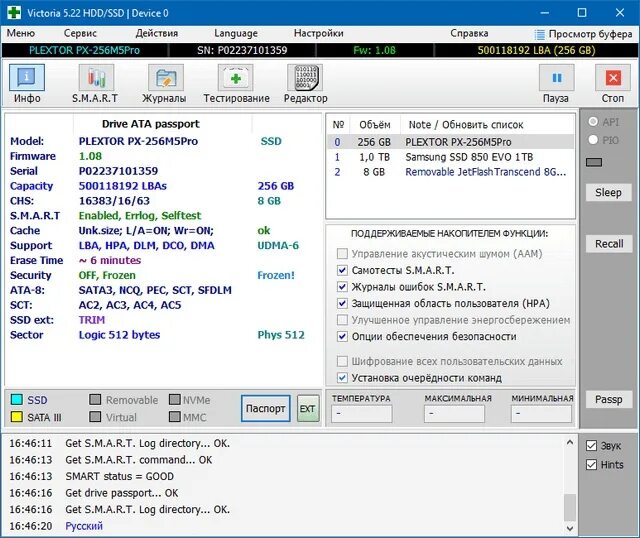The height and width of the screenshot is (538, 640).
Task: Select the PIO access mode radio
Action: (x=593, y=140)
